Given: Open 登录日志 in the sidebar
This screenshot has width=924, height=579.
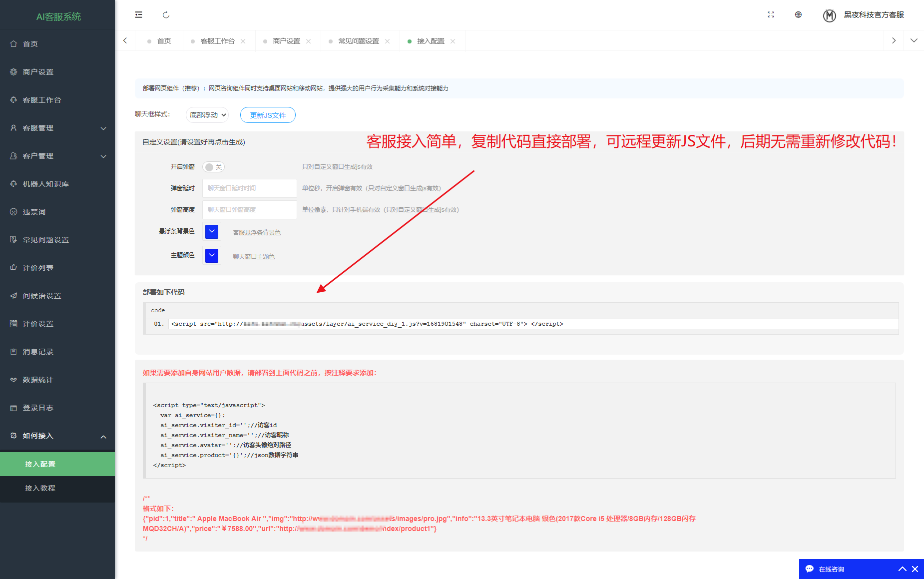Looking at the screenshot, I should 57,408.
